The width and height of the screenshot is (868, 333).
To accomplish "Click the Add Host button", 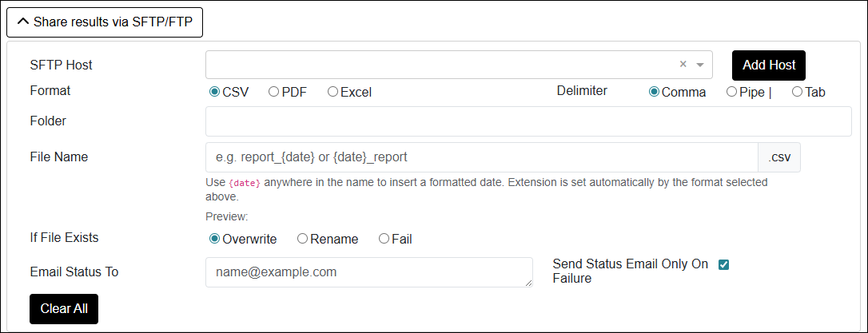I will pyautogui.click(x=768, y=65).
